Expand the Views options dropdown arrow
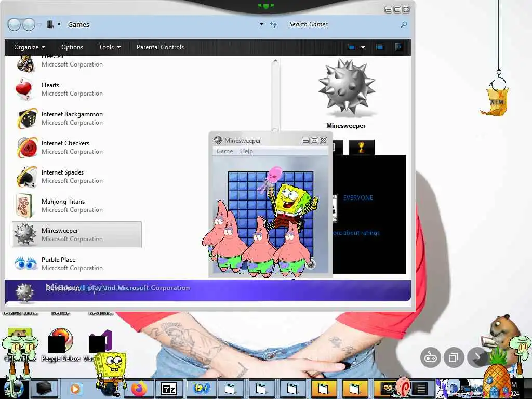532x399 pixels. [363, 47]
